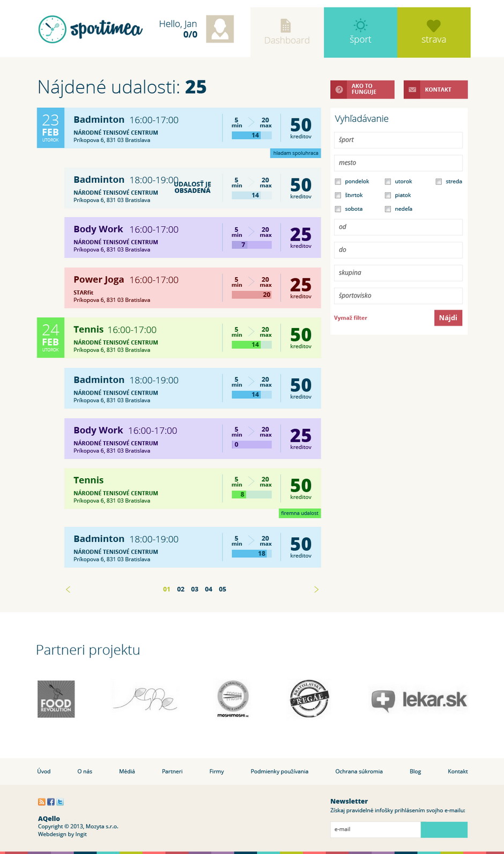504x854 pixels.
Task: Open the strava tab
Action: [434, 32]
